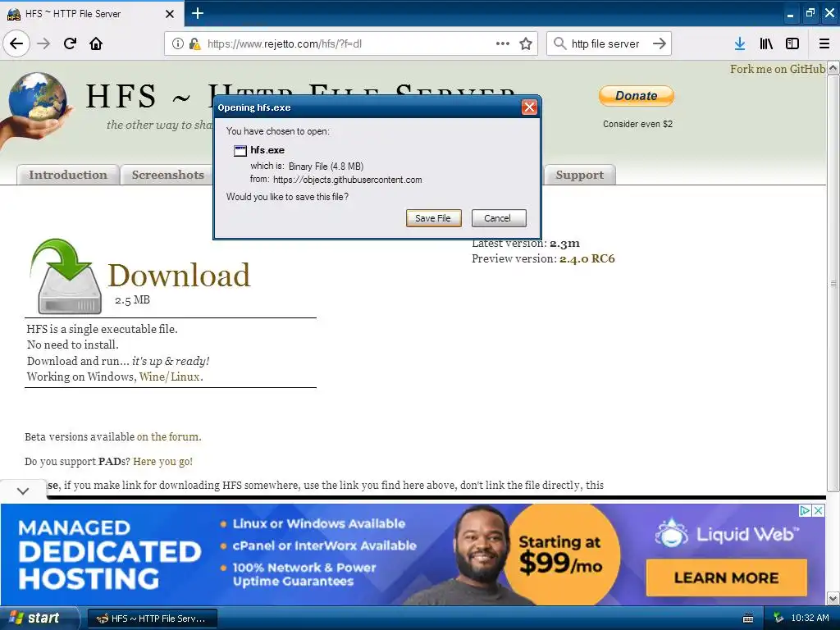This screenshot has width=840, height=630.
Task: Close the HFS ~ HTTP File Server tab
Action: (x=170, y=14)
